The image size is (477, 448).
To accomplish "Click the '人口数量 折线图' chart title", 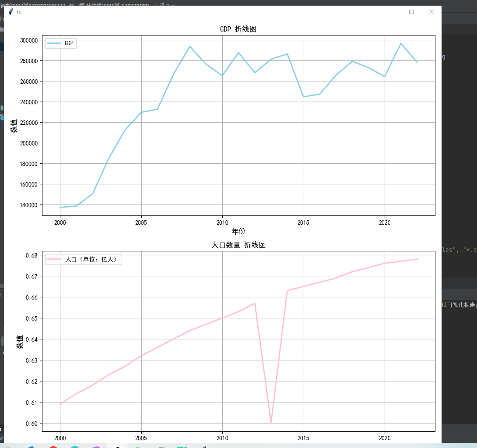I will 238,245.
